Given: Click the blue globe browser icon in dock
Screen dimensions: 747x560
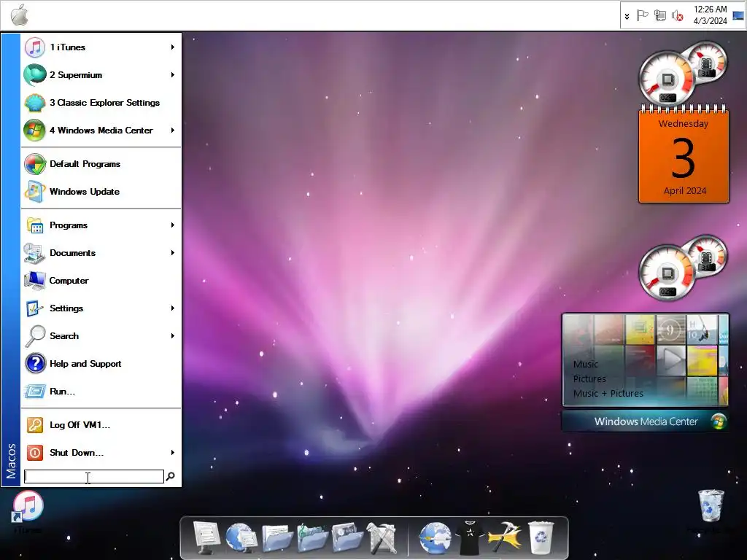Looking at the screenshot, I should click(435, 537).
